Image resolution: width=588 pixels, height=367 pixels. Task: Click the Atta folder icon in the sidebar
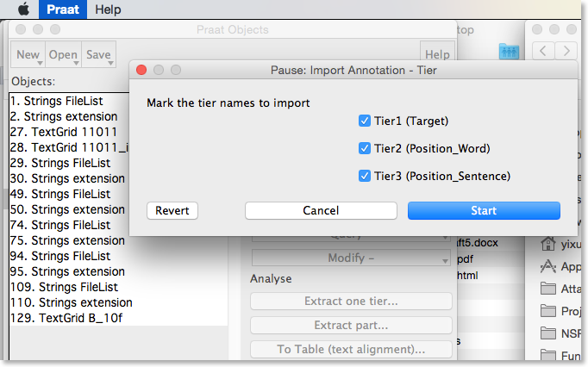pos(547,289)
